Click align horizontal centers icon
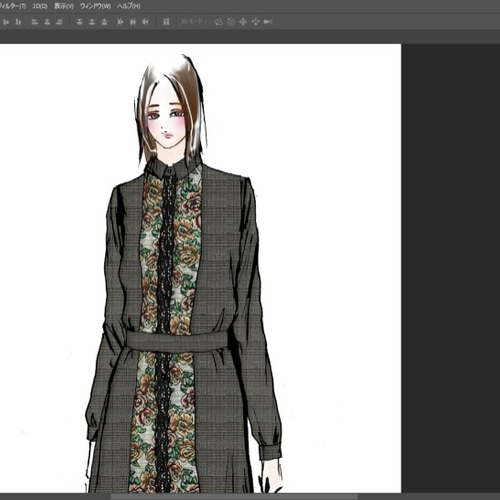 47,22
